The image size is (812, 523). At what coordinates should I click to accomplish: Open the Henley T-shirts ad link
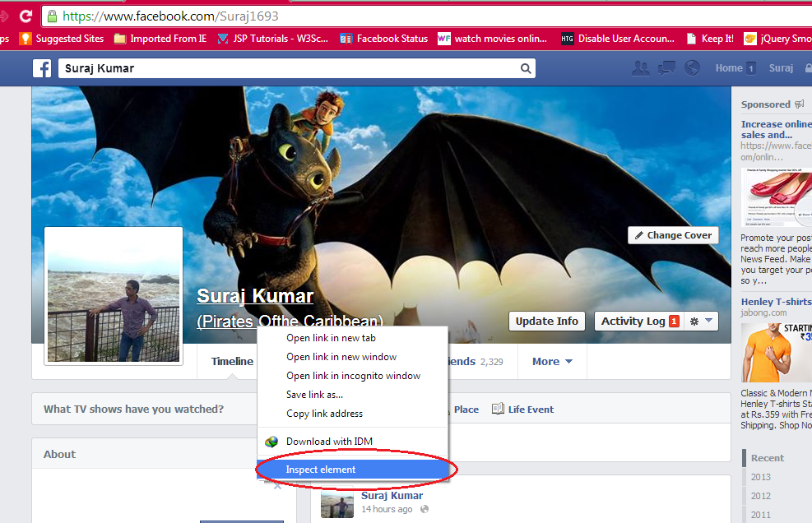[777, 301]
